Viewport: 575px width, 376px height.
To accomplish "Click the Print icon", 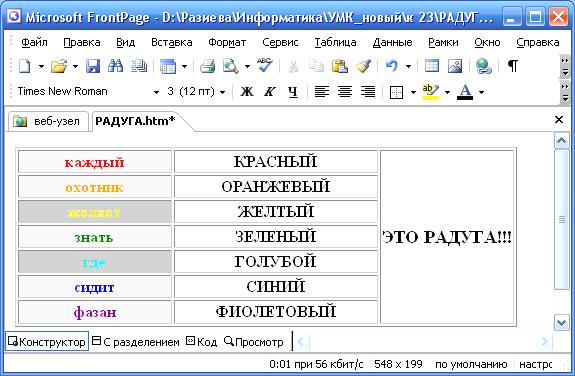I will (x=207, y=66).
